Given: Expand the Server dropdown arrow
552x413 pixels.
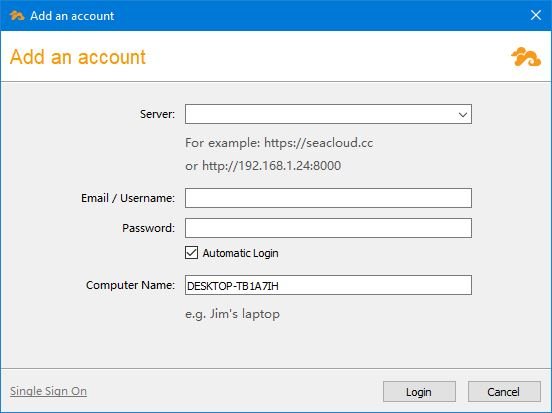Looking at the screenshot, I should coord(463,114).
